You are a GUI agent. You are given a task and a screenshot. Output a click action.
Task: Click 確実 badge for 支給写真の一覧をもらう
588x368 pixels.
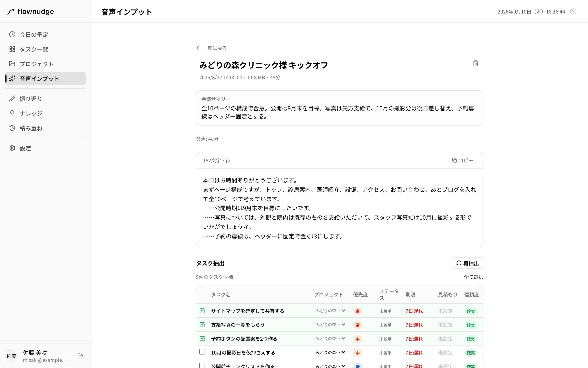click(471, 325)
